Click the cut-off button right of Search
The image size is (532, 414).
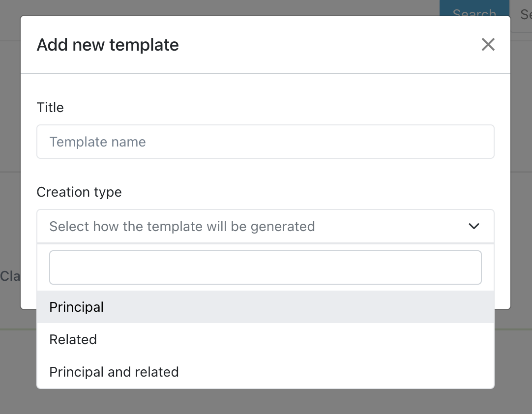pos(525,14)
